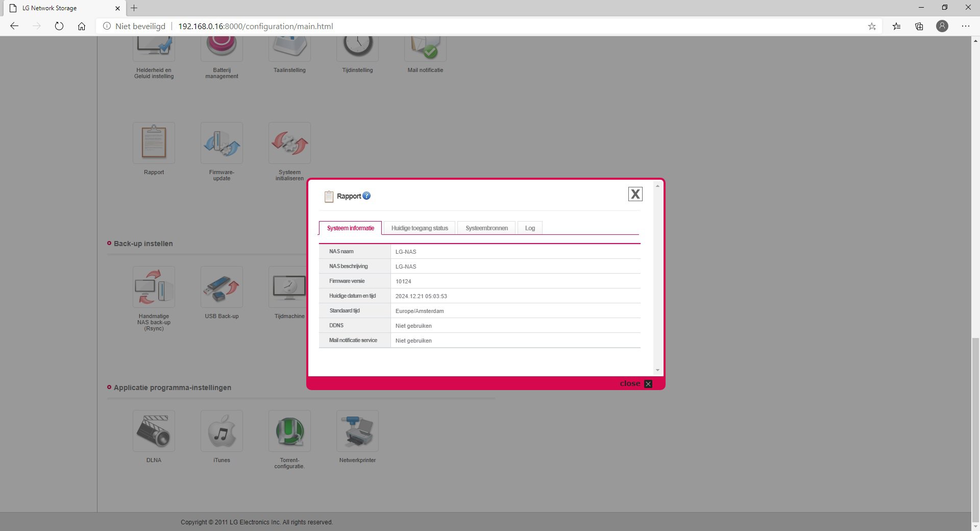Switch to the Systeembronnen tab
The image size is (980, 531).
[486, 228]
